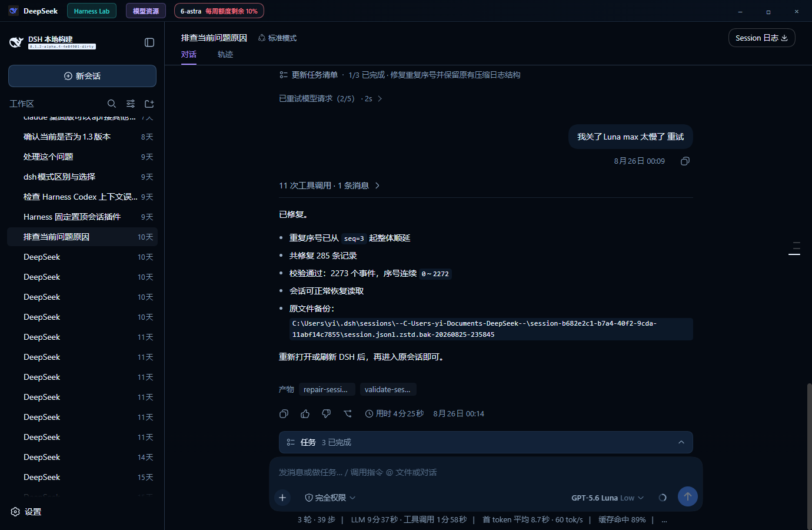This screenshot has height=530, width=812.
Task: Open conversation 处理这个问题
Action: 82,157
